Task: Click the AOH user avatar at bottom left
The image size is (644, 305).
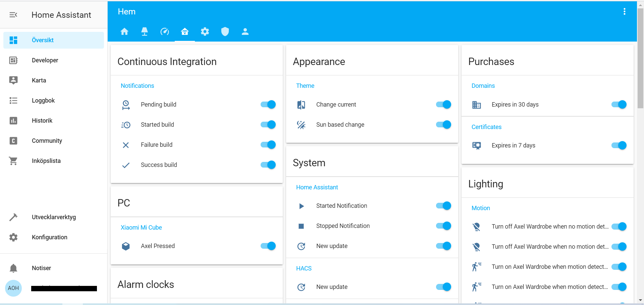Action: (x=13, y=288)
